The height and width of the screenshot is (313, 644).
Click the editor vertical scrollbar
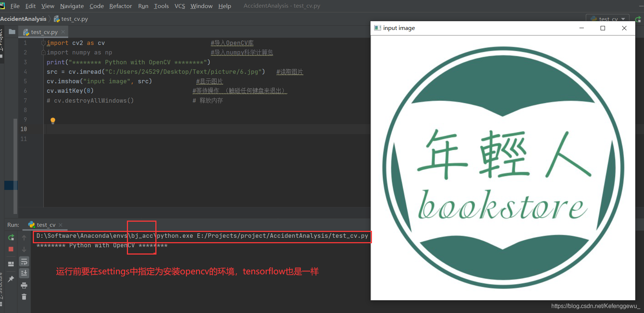[15, 166]
